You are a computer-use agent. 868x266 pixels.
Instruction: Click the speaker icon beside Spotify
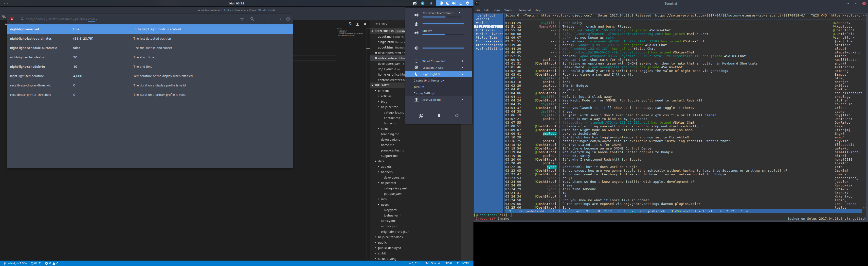[416, 33]
